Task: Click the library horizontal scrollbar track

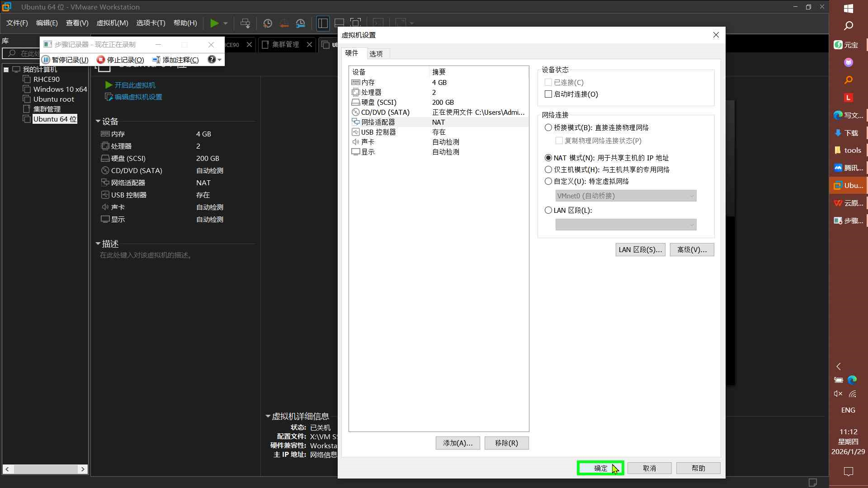Action: [x=45, y=469]
